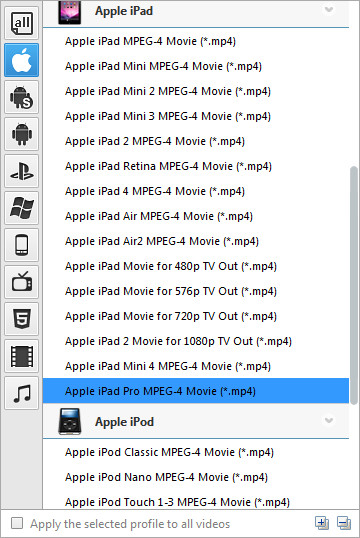Open the TV category
The image size is (360, 538).
pyautogui.click(x=22, y=282)
